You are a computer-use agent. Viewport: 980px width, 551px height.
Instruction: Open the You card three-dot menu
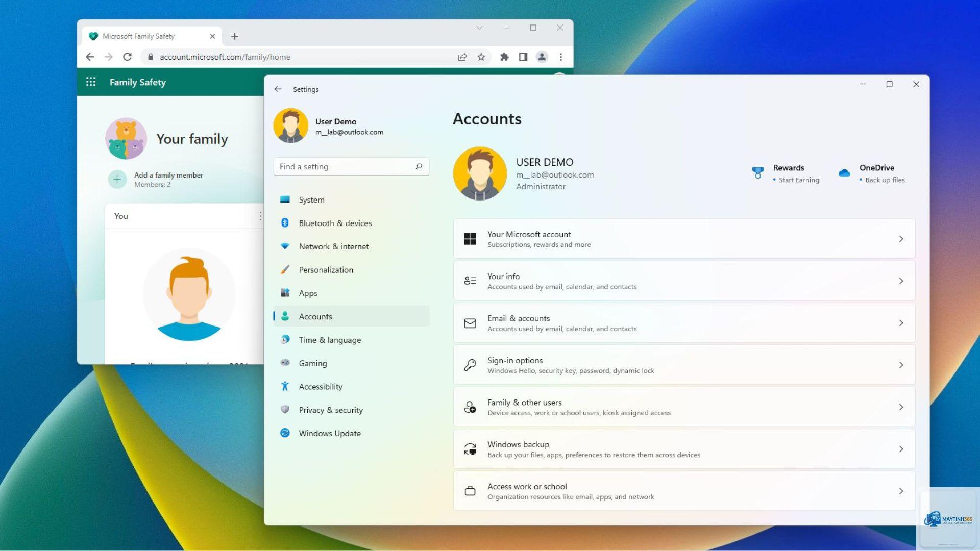point(260,216)
